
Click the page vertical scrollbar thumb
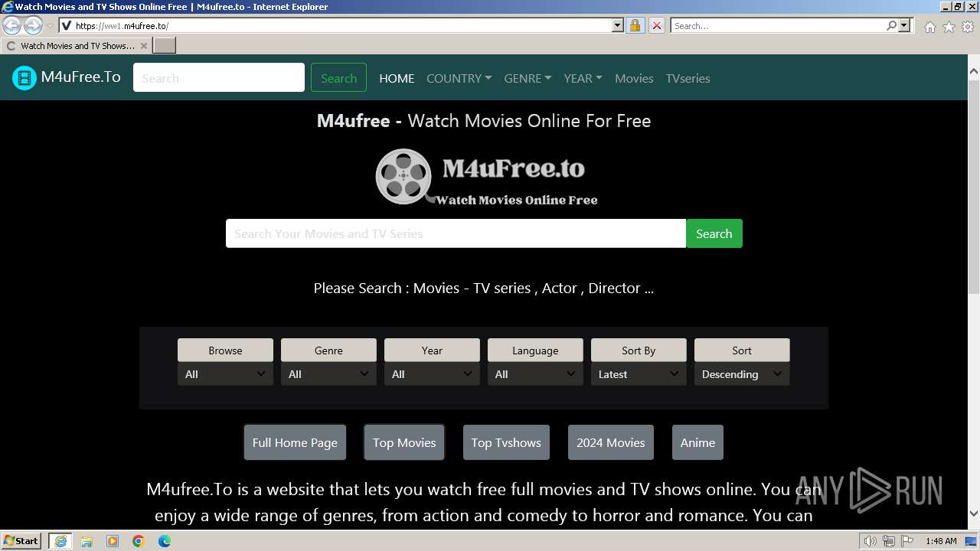[973, 187]
